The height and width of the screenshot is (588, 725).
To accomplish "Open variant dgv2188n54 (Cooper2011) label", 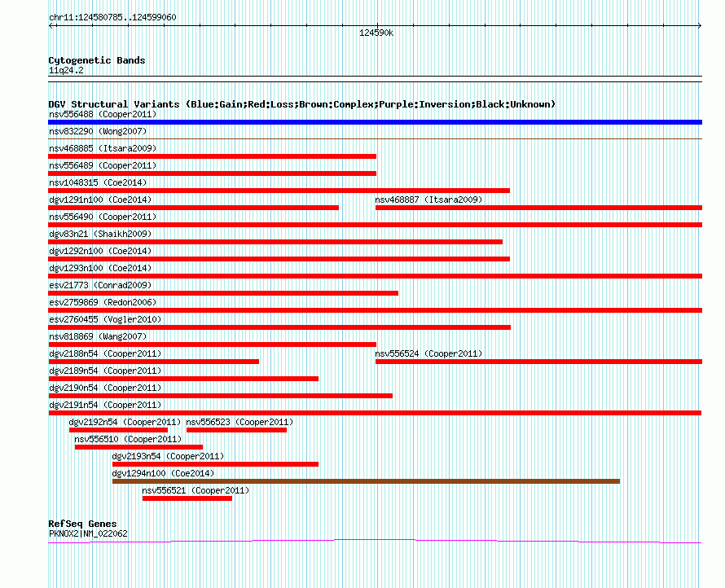I will click(x=105, y=353).
